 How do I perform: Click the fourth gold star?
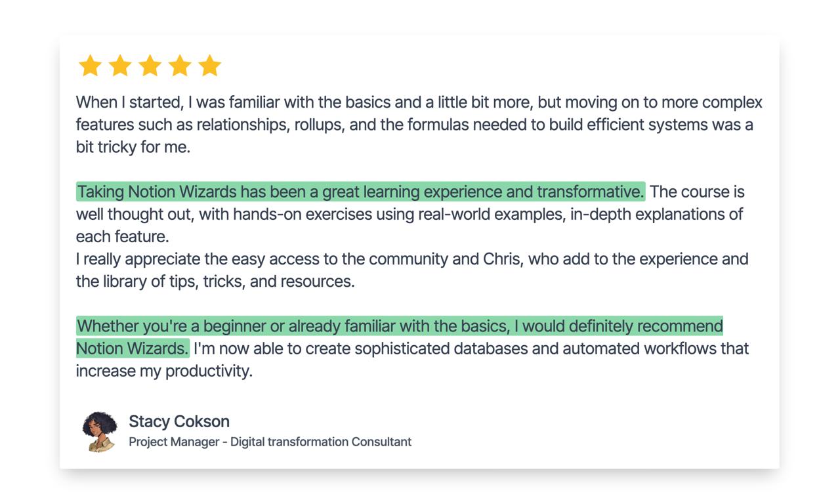180,66
